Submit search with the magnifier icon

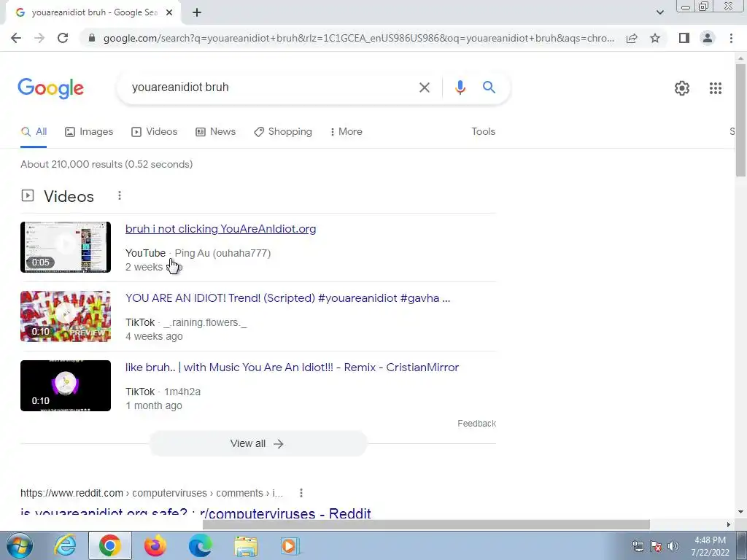click(x=489, y=87)
